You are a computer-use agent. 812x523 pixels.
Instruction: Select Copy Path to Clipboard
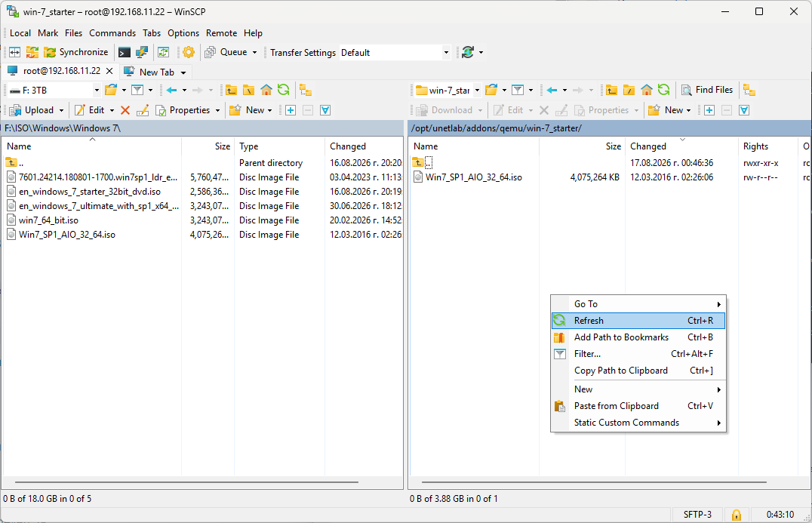click(638, 371)
